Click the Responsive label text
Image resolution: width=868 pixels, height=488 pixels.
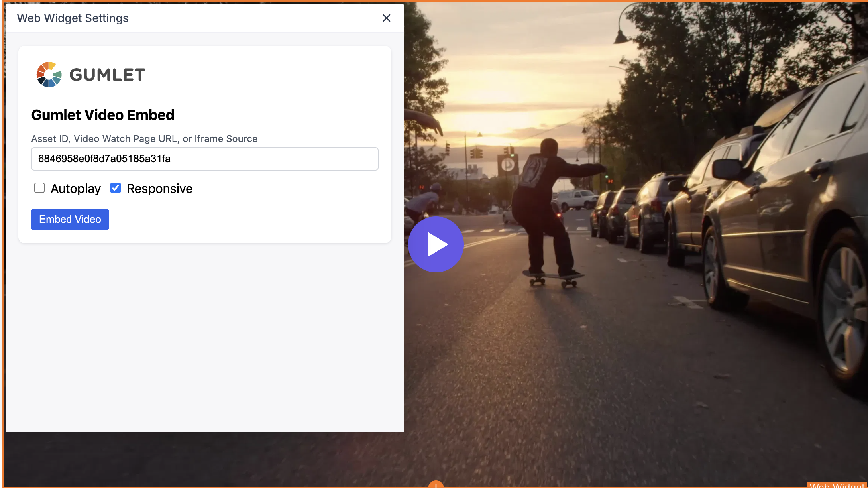159,189
